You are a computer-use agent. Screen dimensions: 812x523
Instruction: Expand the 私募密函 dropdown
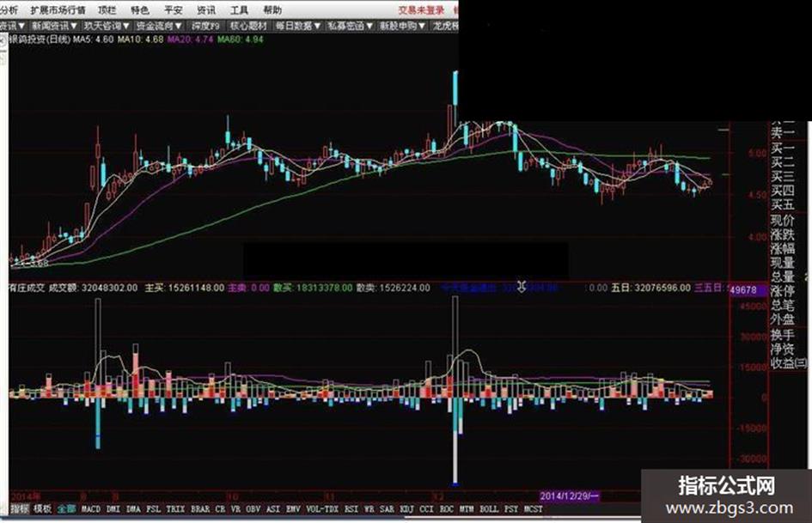(x=350, y=26)
